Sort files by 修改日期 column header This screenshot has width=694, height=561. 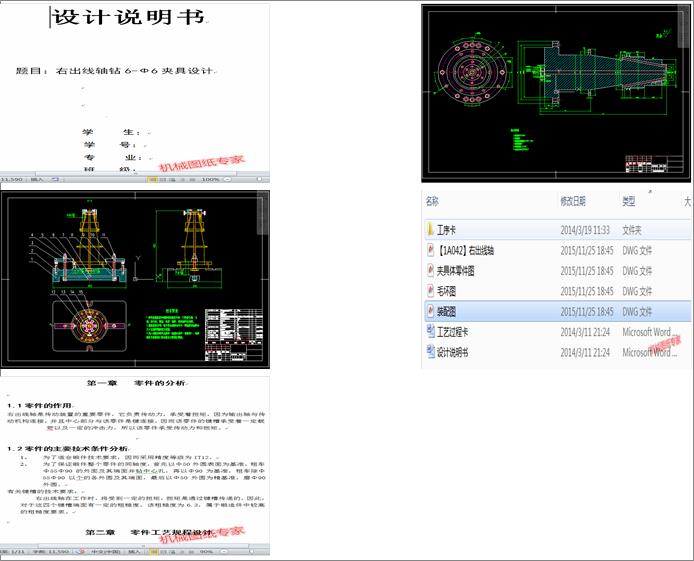click(573, 201)
